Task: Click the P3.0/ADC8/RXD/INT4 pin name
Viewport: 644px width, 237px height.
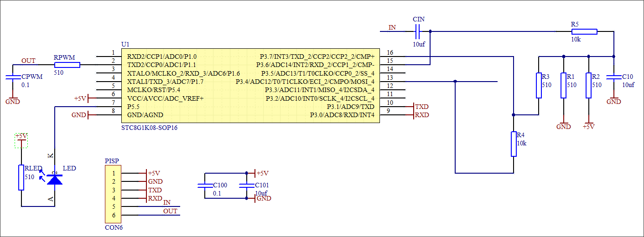Action: (x=342, y=115)
